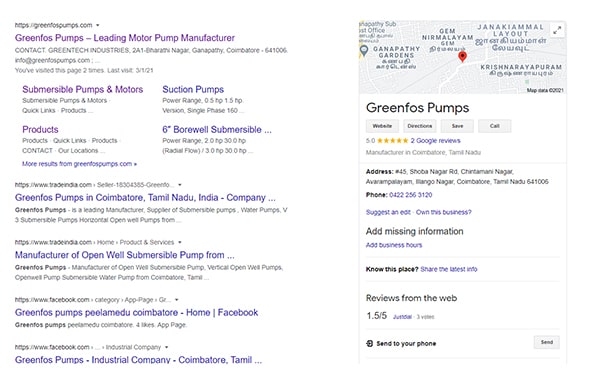The width and height of the screenshot is (602, 381).
Task: Click the five-star rating graphic
Action: (x=392, y=141)
